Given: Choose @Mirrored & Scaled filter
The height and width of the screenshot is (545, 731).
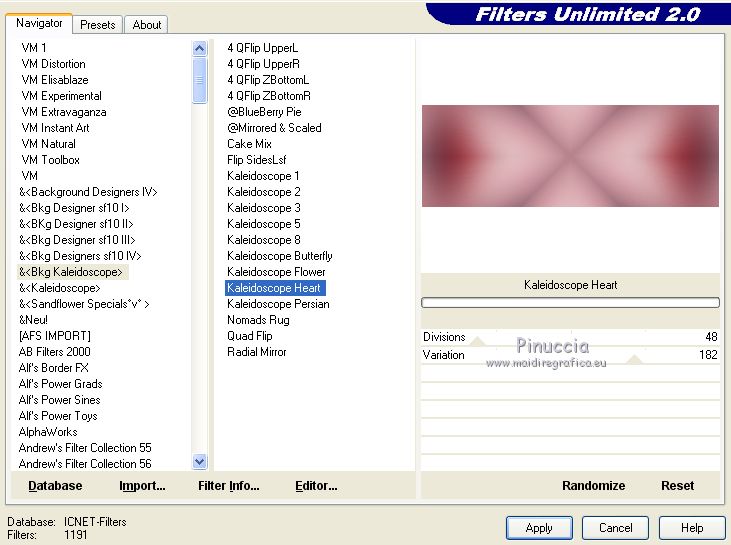Looking at the screenshot, I should [274, 128].
